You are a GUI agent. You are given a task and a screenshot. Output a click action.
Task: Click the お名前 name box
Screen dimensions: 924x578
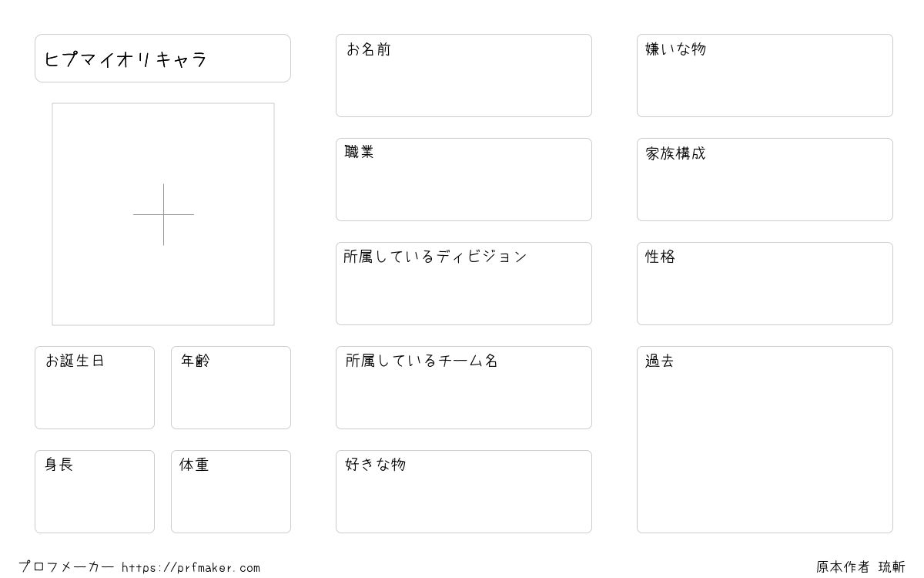point(464,76)
